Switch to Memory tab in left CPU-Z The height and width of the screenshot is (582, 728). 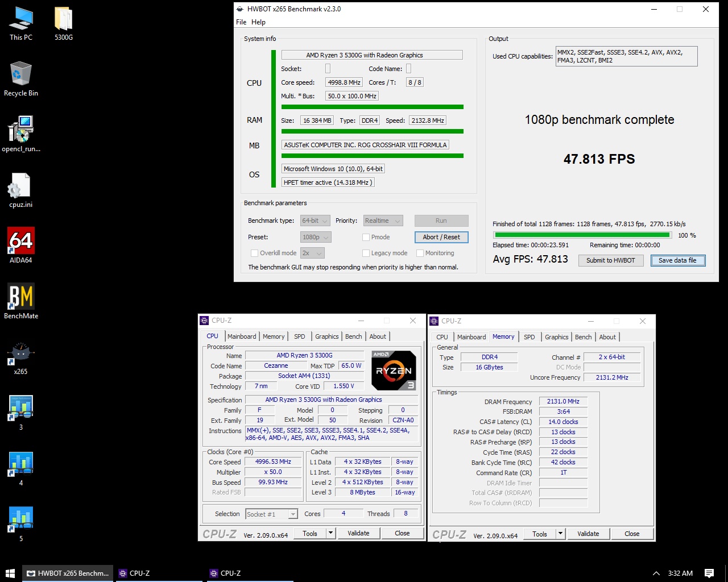click(x=274, y=336)
